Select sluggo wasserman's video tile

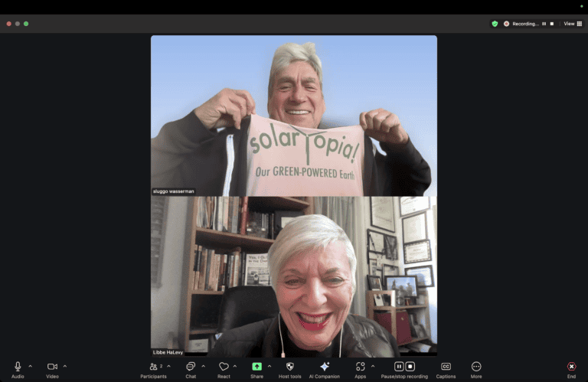(294, 116)
